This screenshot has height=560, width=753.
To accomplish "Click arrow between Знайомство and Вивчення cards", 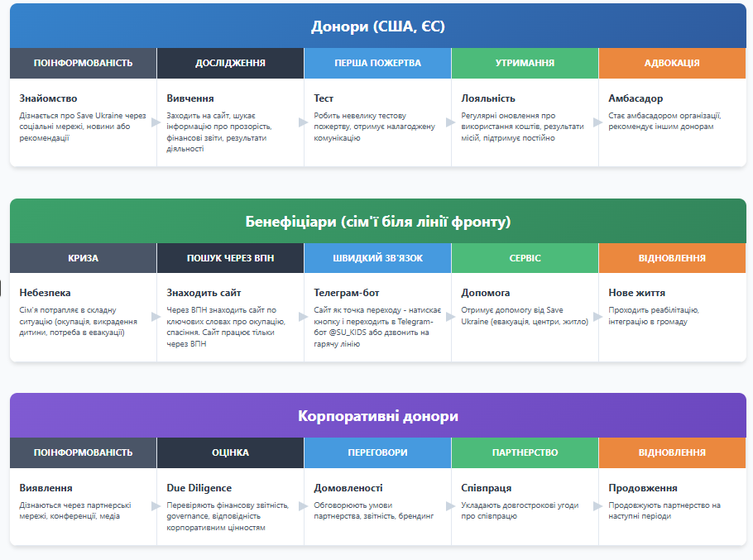I will (x=156, y=122).
